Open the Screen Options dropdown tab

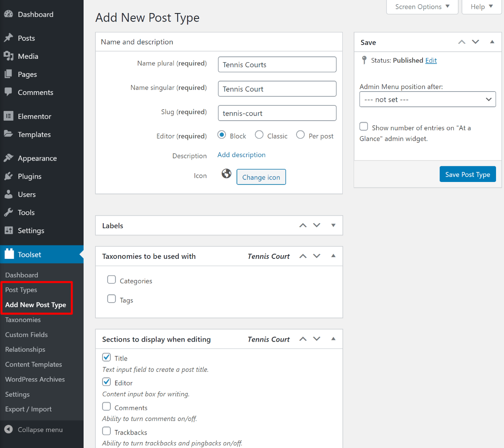(x=422, y=7)
